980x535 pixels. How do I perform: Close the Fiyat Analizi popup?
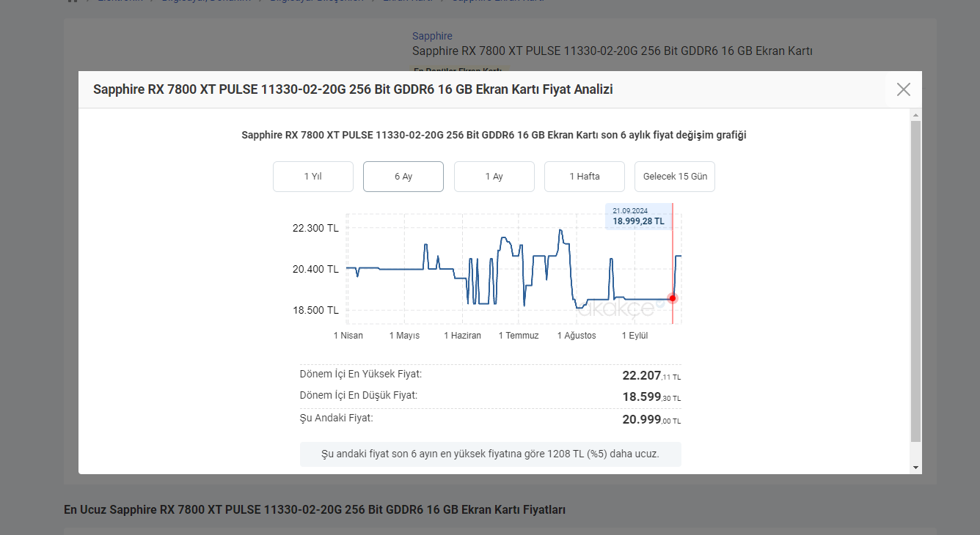(x=903, y=89)
